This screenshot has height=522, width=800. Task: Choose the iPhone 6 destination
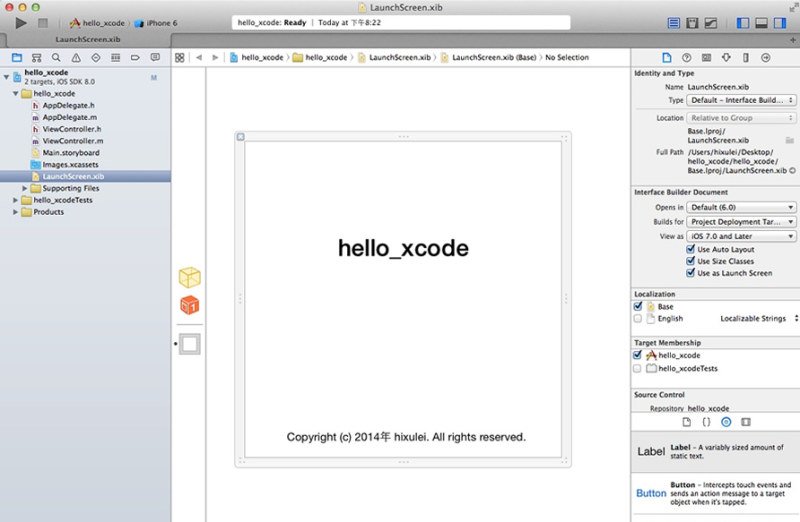(156, 23)
